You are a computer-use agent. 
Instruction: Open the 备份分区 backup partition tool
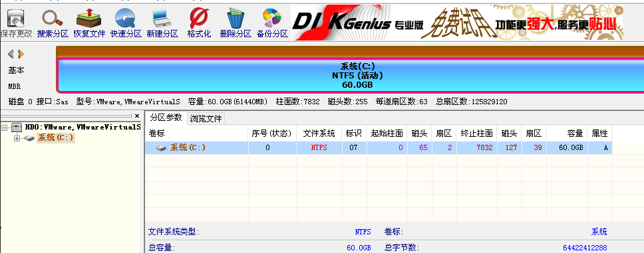272,24
